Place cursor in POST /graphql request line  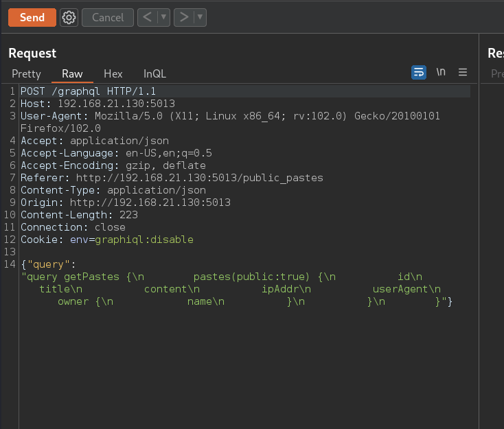(88, 91)
